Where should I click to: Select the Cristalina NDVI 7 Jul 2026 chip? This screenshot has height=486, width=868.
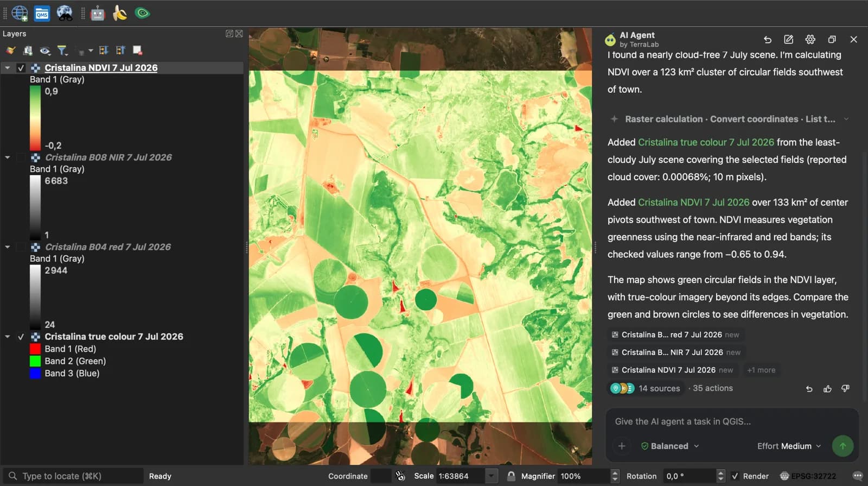pos(672,370)
